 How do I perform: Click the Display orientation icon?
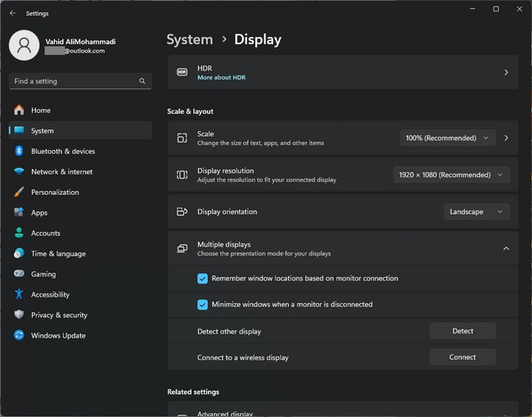183,211
